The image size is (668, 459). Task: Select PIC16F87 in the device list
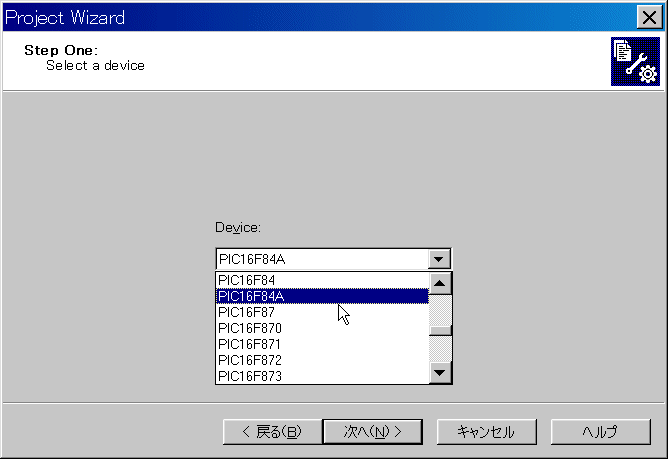point(322,312)
